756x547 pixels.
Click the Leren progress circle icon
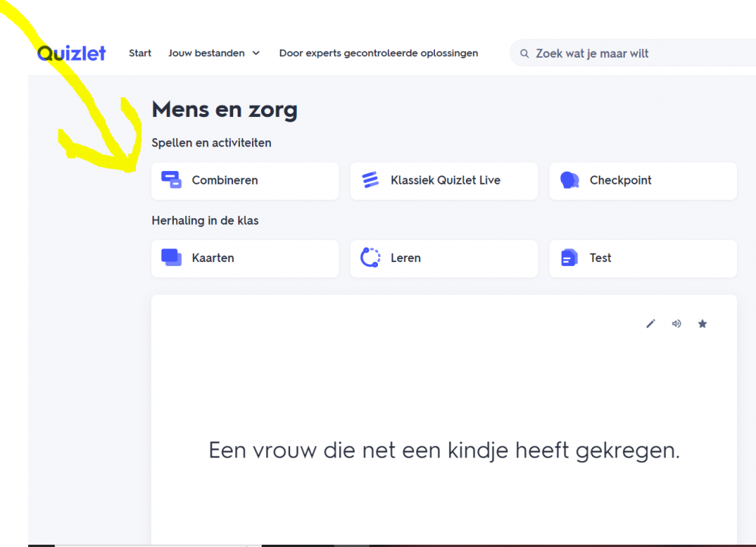pos(370,258)
